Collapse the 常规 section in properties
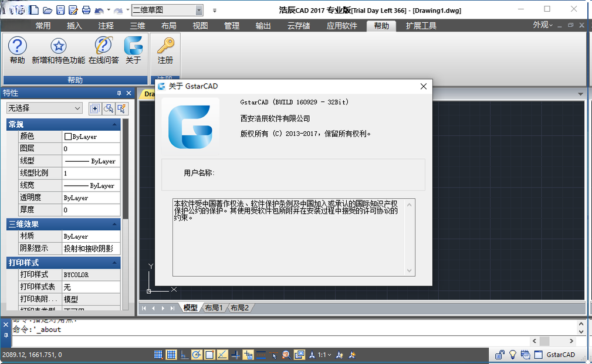 (114, 124)
